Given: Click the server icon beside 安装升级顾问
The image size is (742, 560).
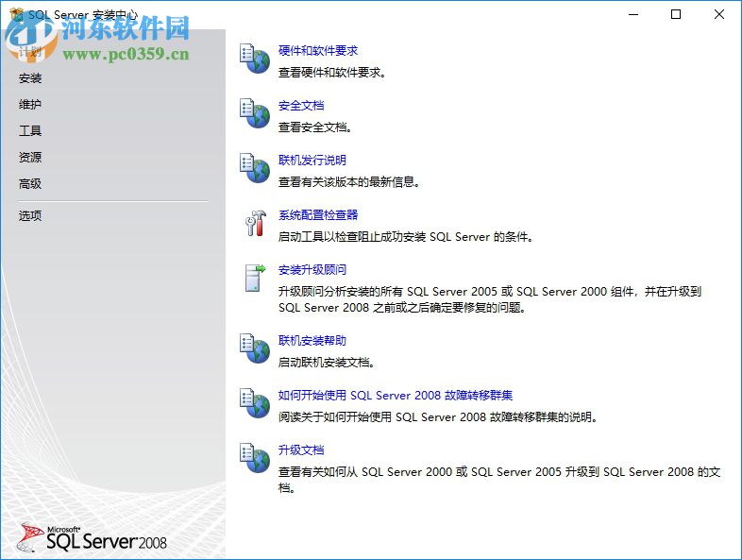Looking at the screenshot, I should [x=256, y=278].
